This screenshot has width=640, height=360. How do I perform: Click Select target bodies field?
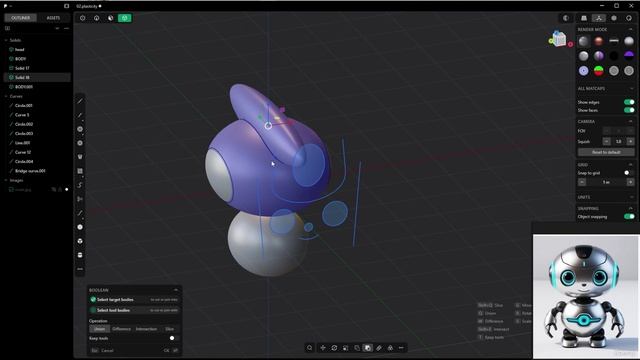[x=134, y=300]
